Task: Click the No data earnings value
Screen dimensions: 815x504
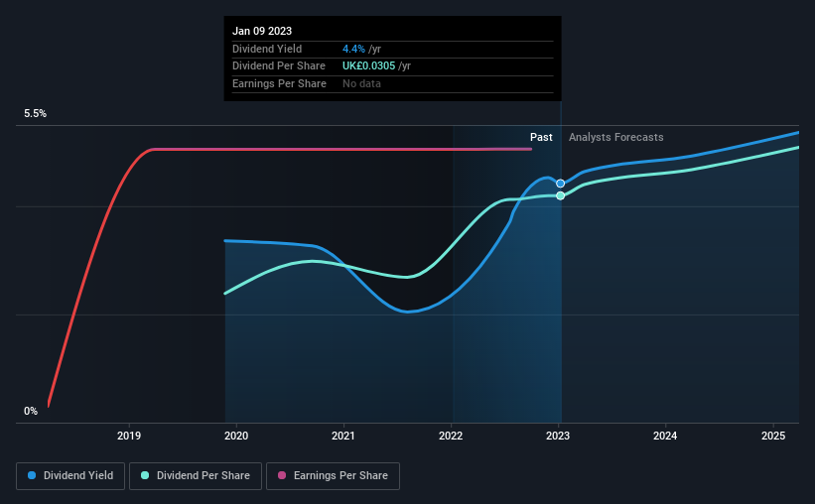Action: (x=361, y=83)
